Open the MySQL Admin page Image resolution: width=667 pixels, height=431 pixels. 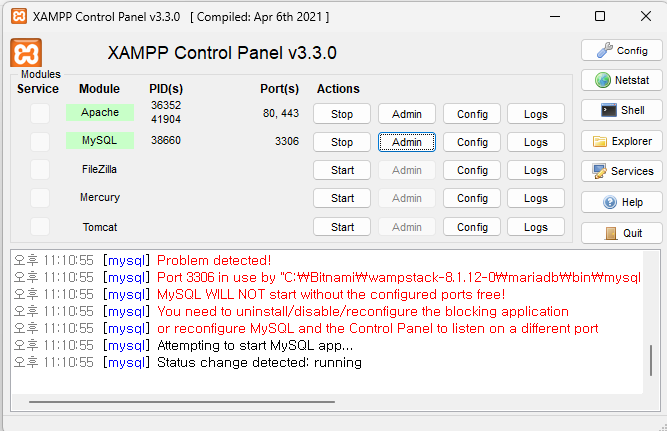407,142
